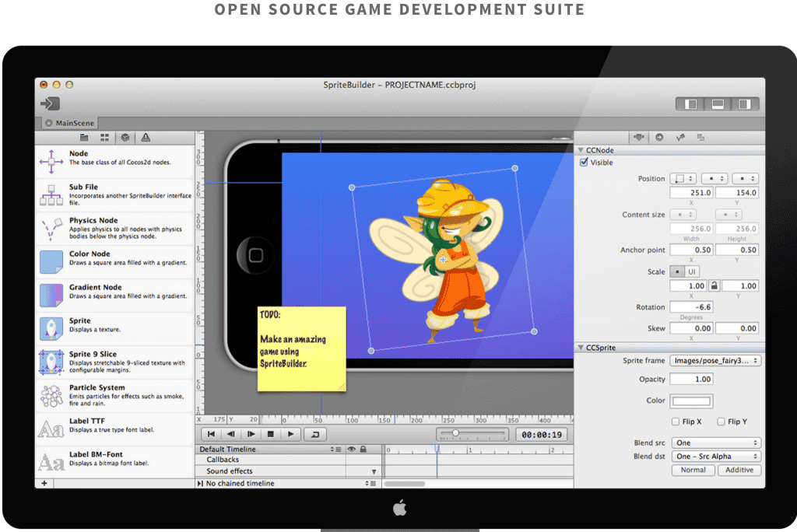
Task: Select the UI scale type button
Action: pyautogui.click(x=692, y=272)
